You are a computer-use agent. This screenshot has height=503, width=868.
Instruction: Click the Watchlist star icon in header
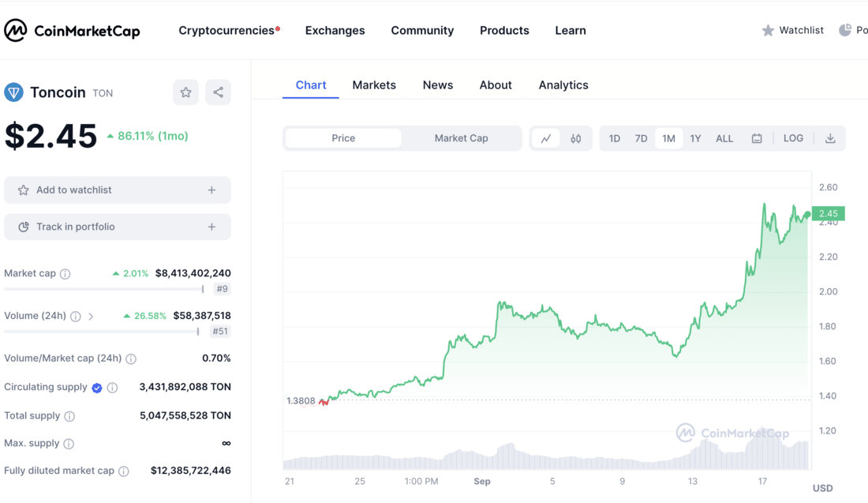point(768,31)
